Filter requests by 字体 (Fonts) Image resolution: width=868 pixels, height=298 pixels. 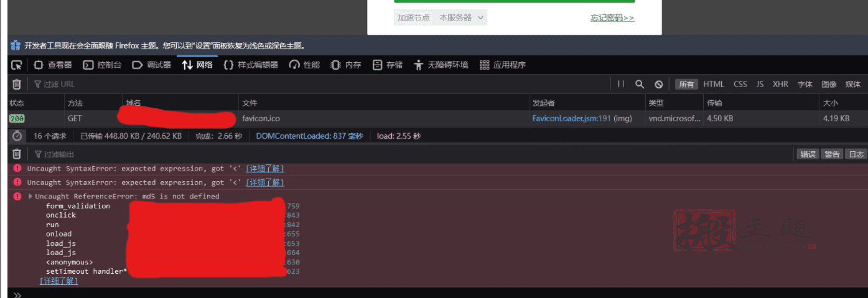805,84
